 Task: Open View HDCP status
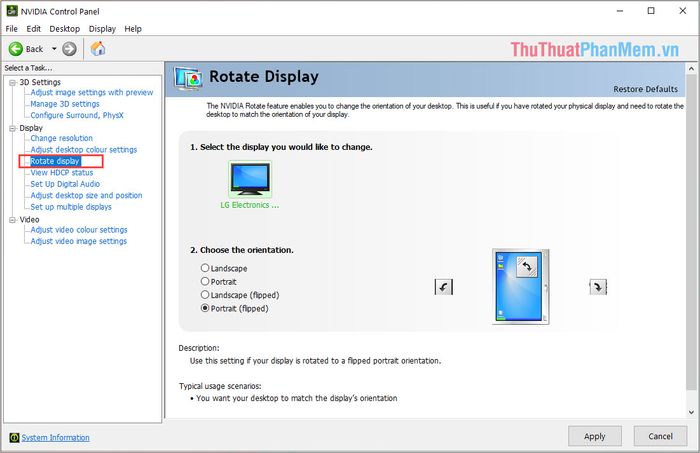62,173
